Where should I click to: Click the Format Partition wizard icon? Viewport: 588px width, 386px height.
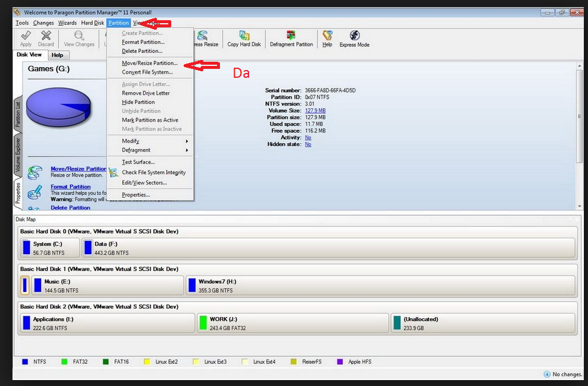(x=35, y=192)
